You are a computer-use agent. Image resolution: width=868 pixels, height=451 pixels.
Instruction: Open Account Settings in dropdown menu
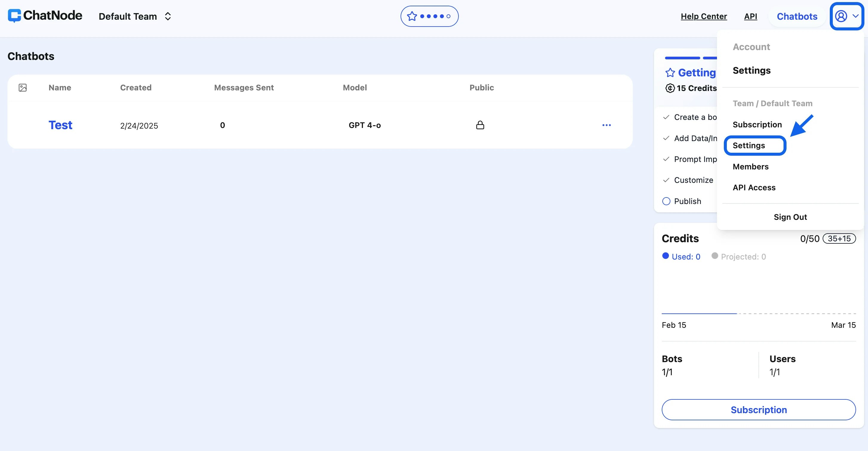click(x=751, y=70)
